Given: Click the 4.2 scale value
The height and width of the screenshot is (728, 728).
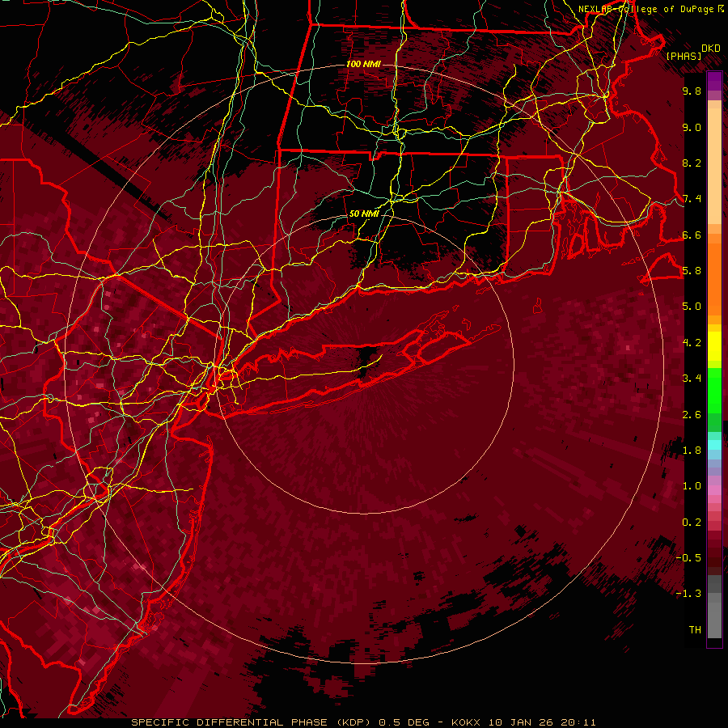Looking at the screenshot, I should [692, 343].
